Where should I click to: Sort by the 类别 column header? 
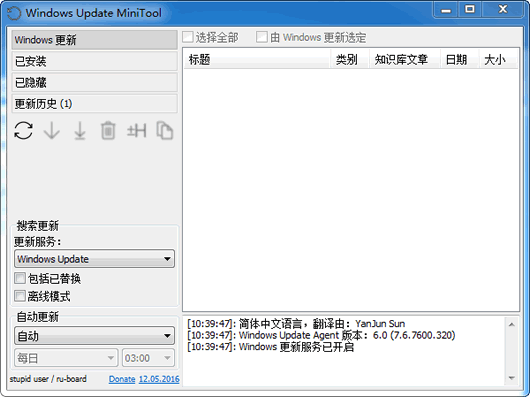pos(350,59)
